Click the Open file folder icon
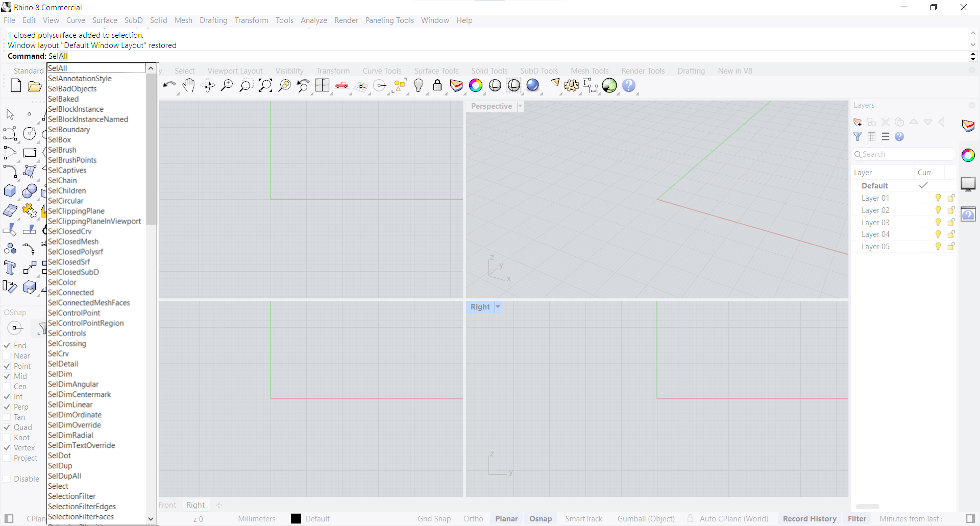 coord(35,86)
